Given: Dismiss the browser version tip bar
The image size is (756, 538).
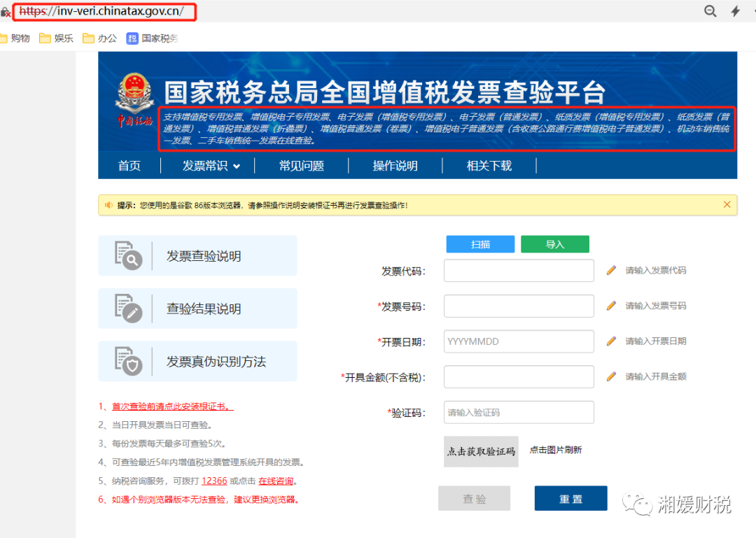Looking at the screenshot, I should [x=727, y=204].
